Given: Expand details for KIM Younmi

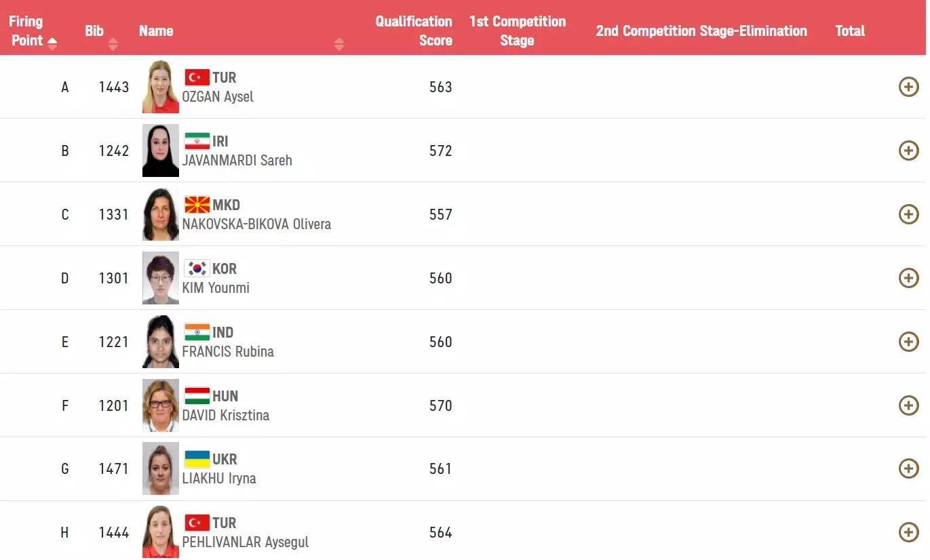Looking at the screenshot, I should (x=908, y=278).
